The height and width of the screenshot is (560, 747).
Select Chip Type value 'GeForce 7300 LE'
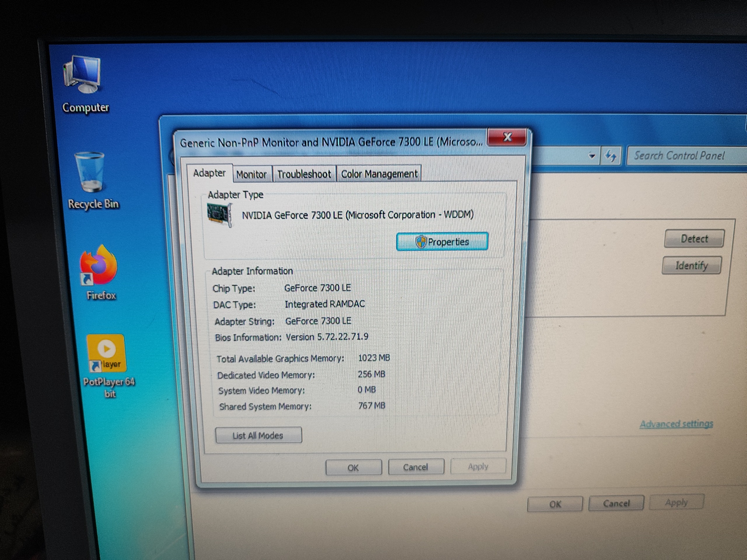click(x=317, y=288)
